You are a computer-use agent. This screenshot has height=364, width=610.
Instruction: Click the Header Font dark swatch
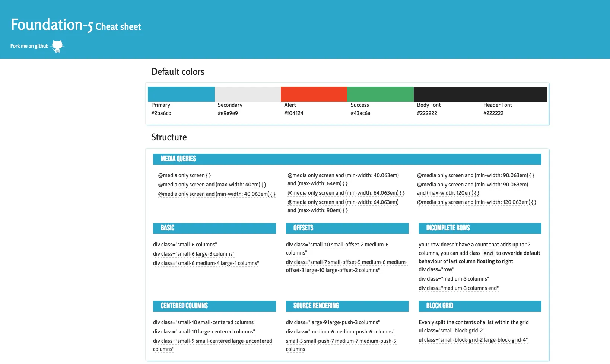[x=513, y=94]
